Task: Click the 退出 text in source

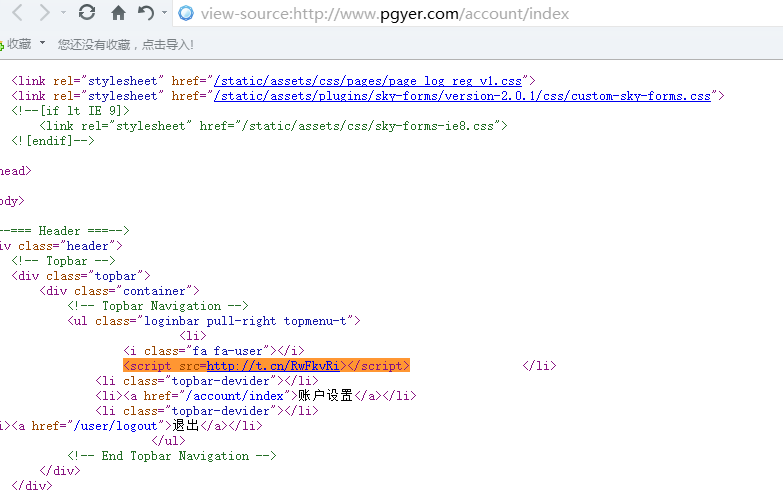Action: (186, 426)
